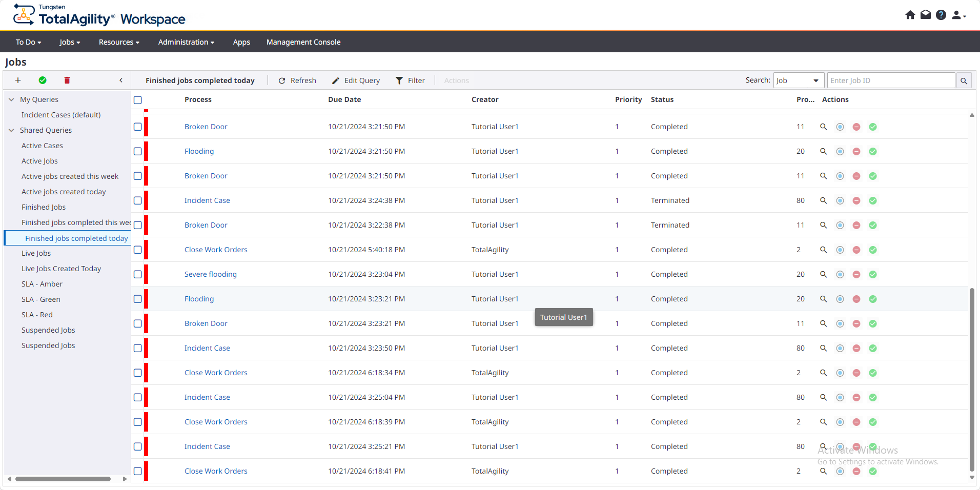The image size is (980, 490).
Task: Click the add query plus icon
Action: coord(18,80)
